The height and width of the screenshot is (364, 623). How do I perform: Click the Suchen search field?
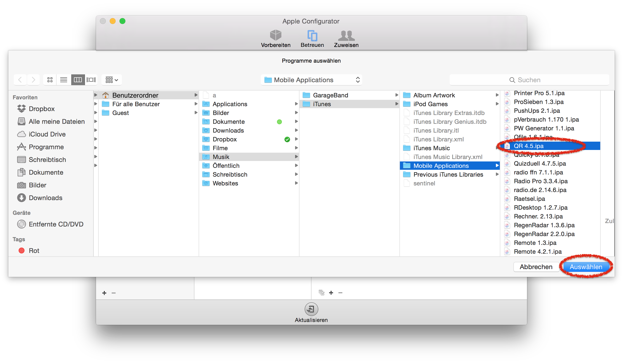point(529,80)
